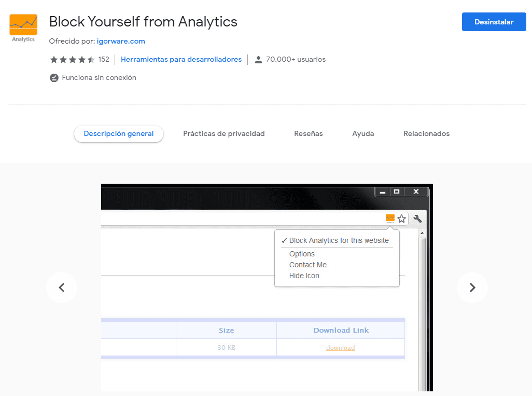Select the 'Relacionados' tab

[x=426, y=133]
